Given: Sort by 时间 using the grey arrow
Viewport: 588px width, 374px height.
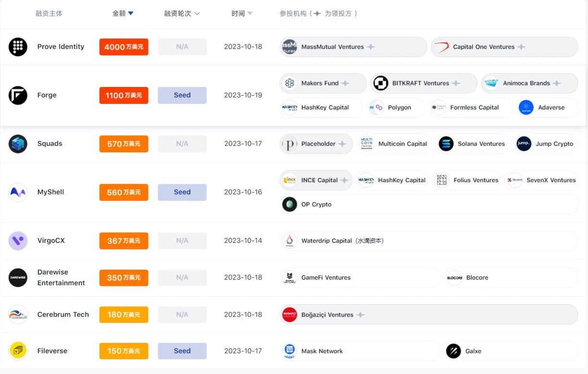Looking at the screenshot, I should [x=250, y=14].
